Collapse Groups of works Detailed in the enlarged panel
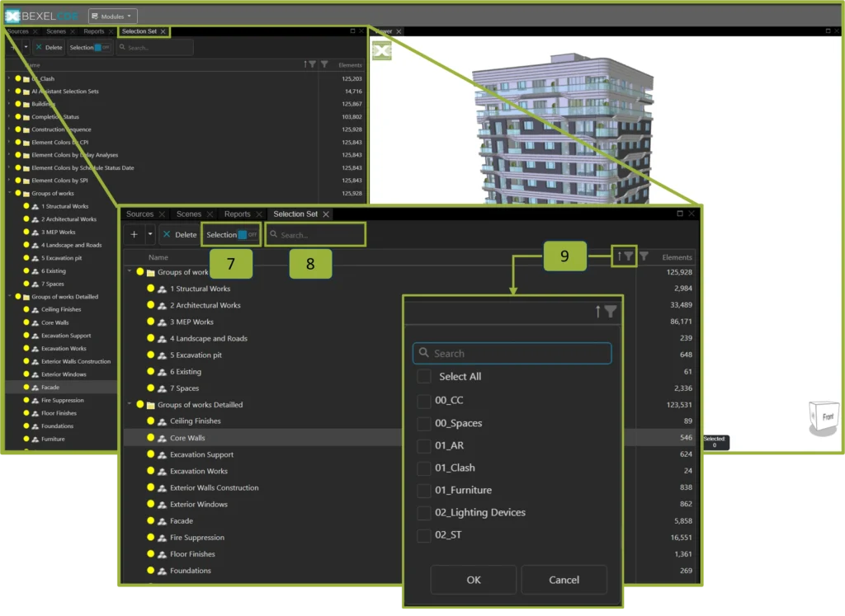This screenshot has height=616, width=845. coord(130,404)
